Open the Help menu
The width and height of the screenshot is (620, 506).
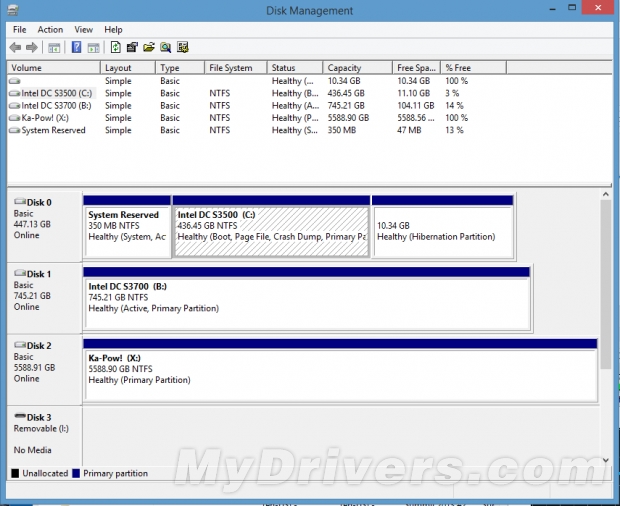pyautogui.click(x=113, y=30)
